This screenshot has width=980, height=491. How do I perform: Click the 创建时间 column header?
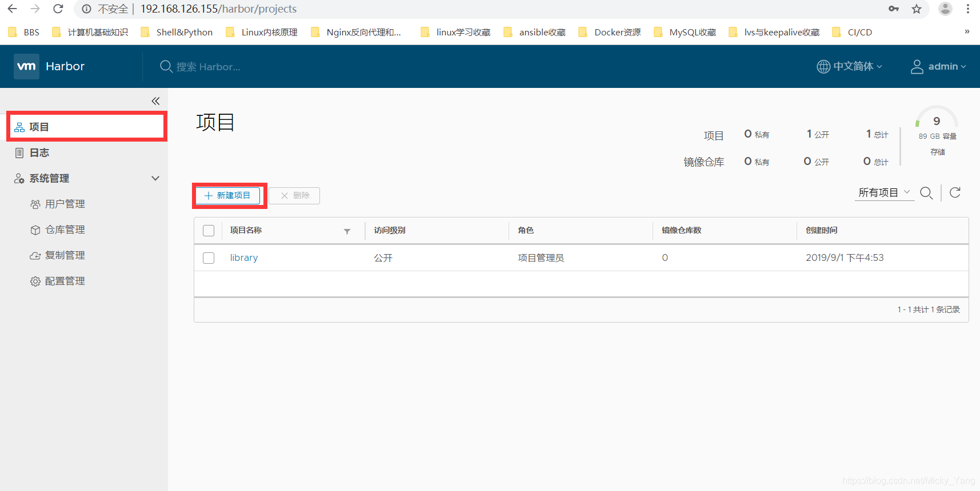(822, 230)
